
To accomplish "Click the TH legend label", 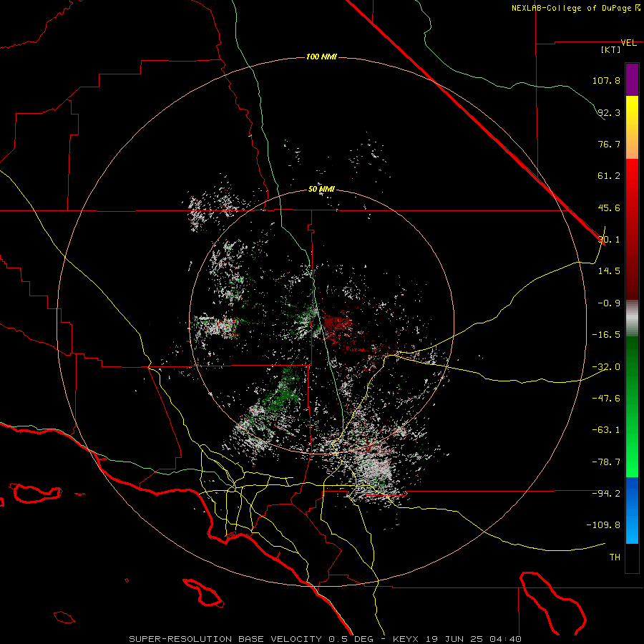I will [x=615, y=557].
